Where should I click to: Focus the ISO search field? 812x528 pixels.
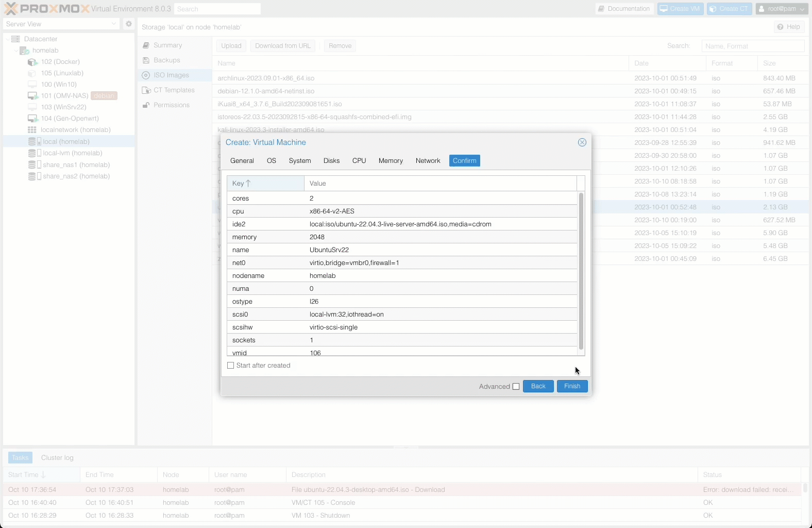pos(753,46)
